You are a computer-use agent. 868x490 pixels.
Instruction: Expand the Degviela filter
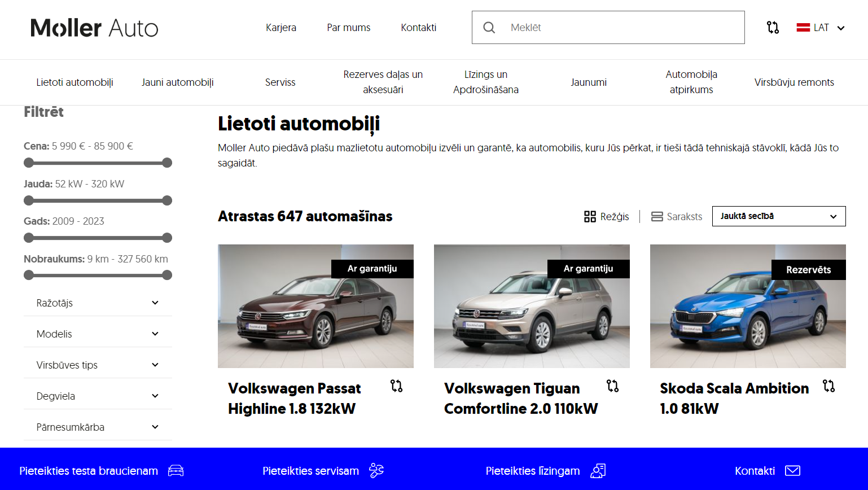98,396
